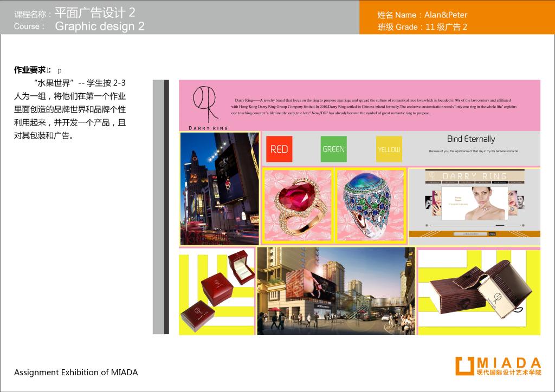This screenshot has height=392, width=555.
Task: Click the Darry Ring brand description paragraph
Action: click(x=374, y=107)
